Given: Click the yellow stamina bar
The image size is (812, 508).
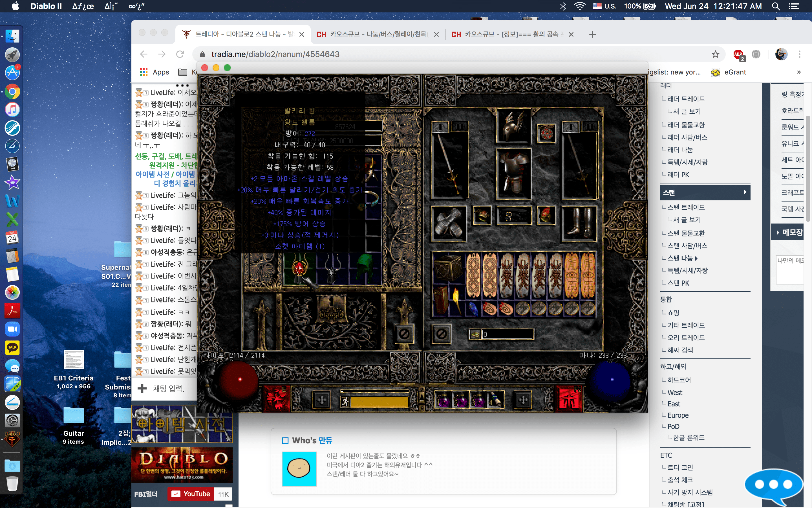Looking at the screenshot, I should pyautogui.click(x=379, y=402).
